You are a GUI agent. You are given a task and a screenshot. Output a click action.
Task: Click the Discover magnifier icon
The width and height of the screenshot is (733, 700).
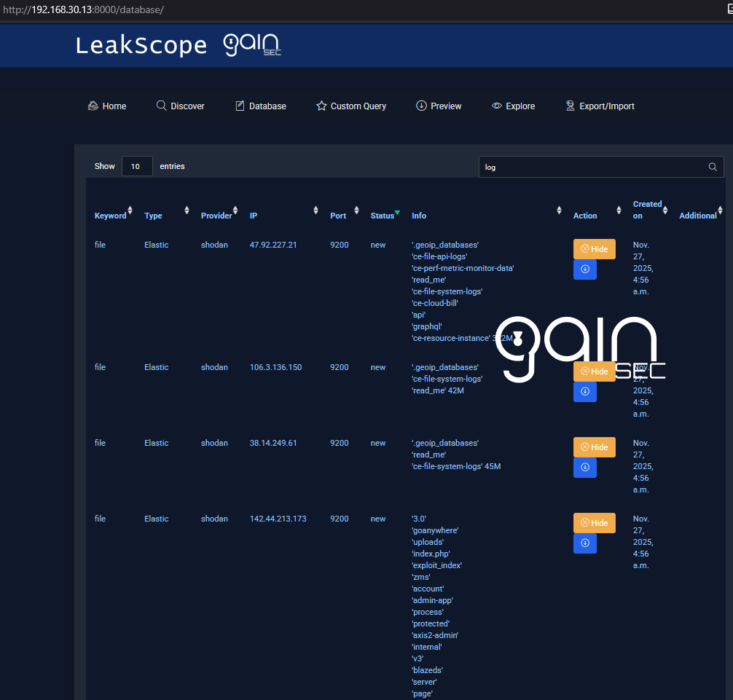(161, 106)
